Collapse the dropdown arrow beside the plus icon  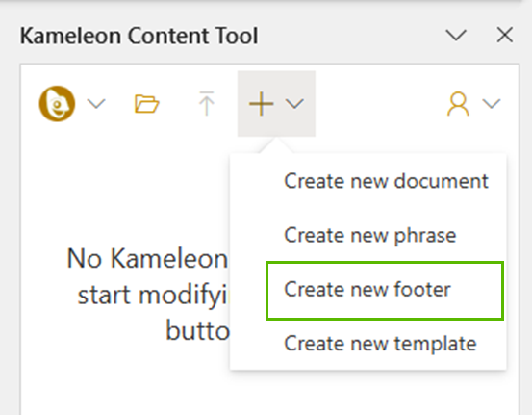click(x=294, y=104)
